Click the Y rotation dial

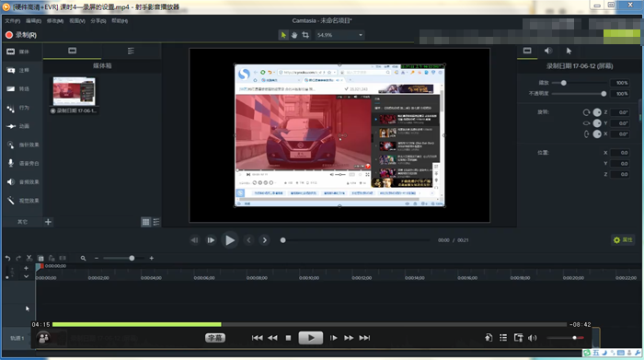coord(597,122)
